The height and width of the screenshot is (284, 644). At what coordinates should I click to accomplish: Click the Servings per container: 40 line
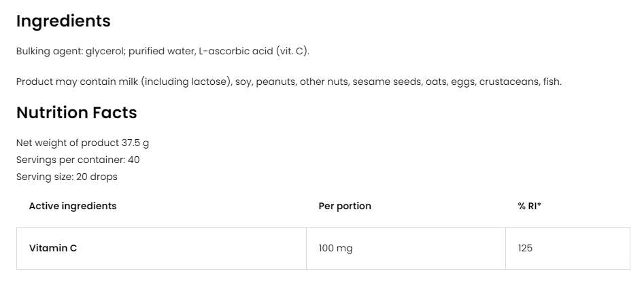tap(78, 160)
